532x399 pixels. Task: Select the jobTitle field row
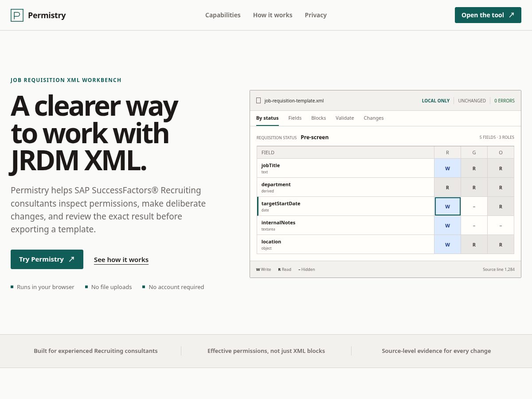coord(385,168)
